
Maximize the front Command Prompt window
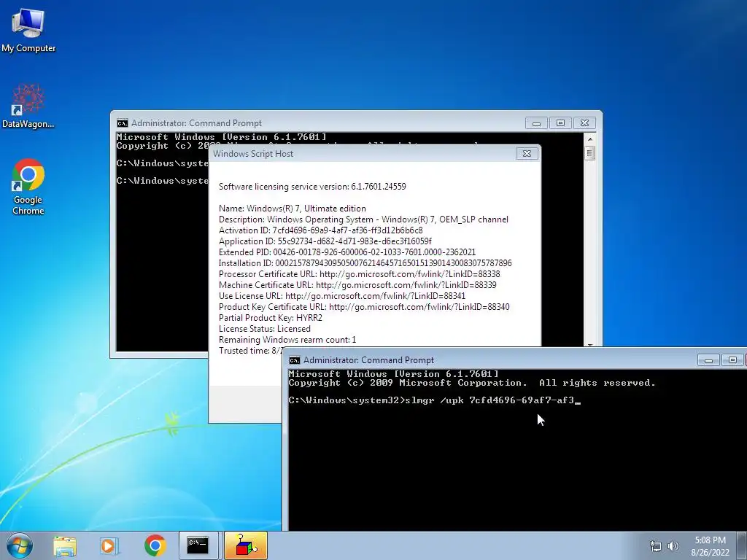(732, 360)
